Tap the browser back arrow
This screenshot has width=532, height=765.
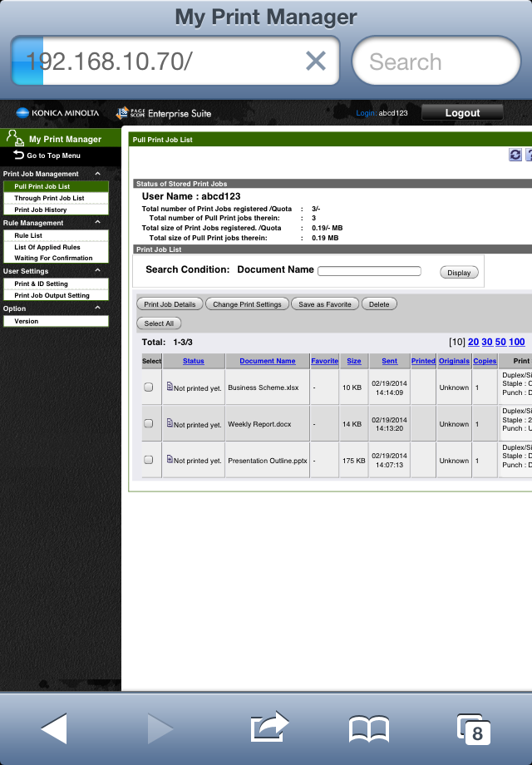coord(54,728)
